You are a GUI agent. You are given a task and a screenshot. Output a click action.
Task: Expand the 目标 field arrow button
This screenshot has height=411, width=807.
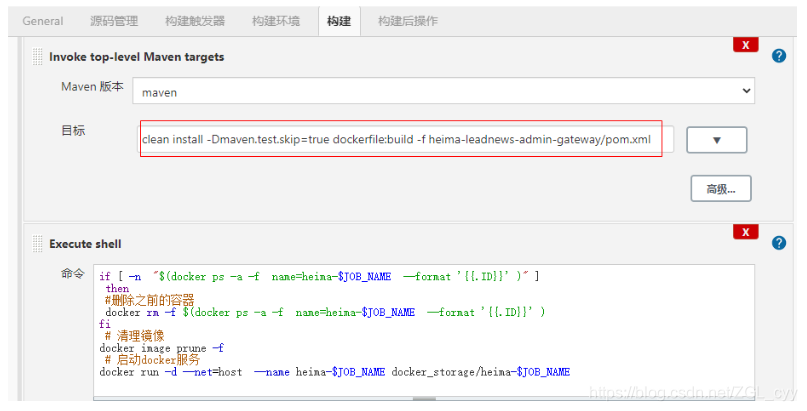(x=716, y=140)
